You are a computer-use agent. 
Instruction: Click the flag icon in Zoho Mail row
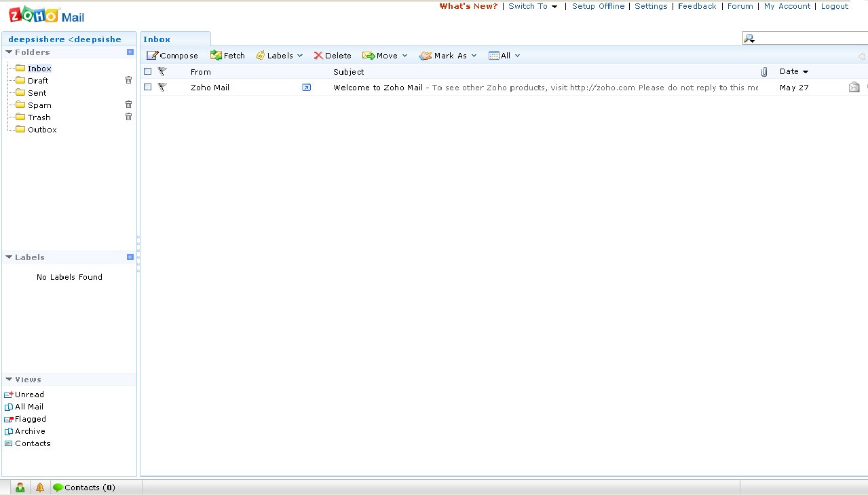tap(162, 87)
